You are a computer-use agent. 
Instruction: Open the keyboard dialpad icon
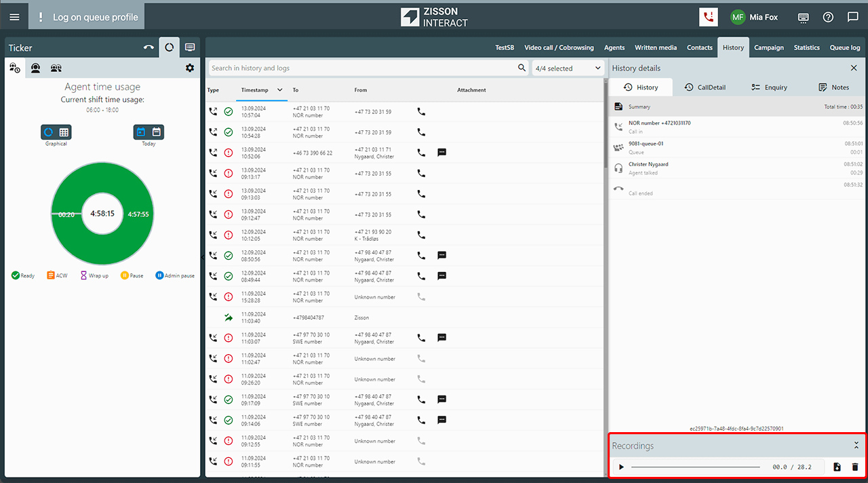click(804, 17)
